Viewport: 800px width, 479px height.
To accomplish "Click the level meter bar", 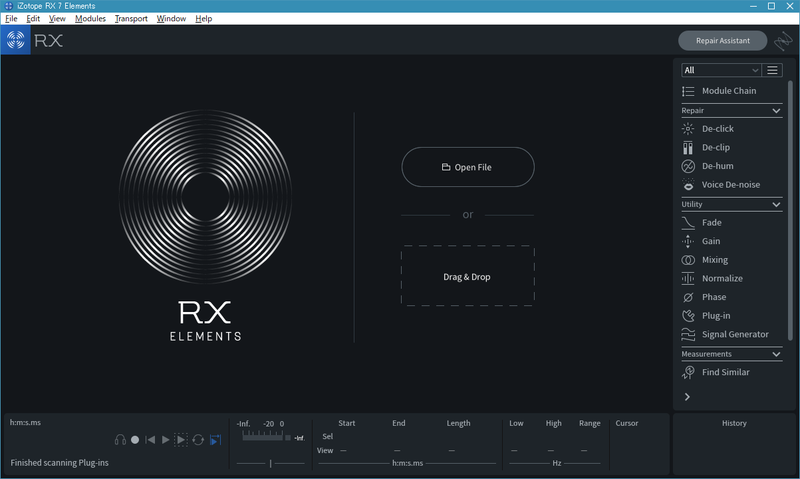I will [x=262, y=436].
